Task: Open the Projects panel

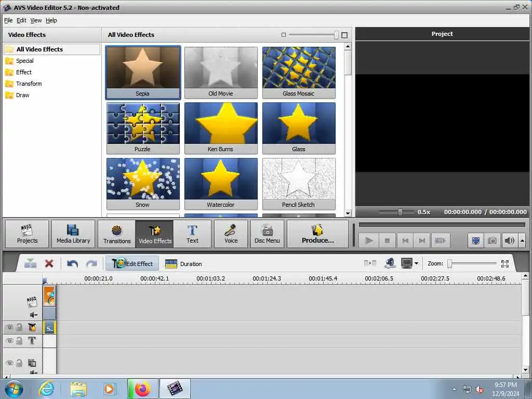Action: [x=27, y=234]
